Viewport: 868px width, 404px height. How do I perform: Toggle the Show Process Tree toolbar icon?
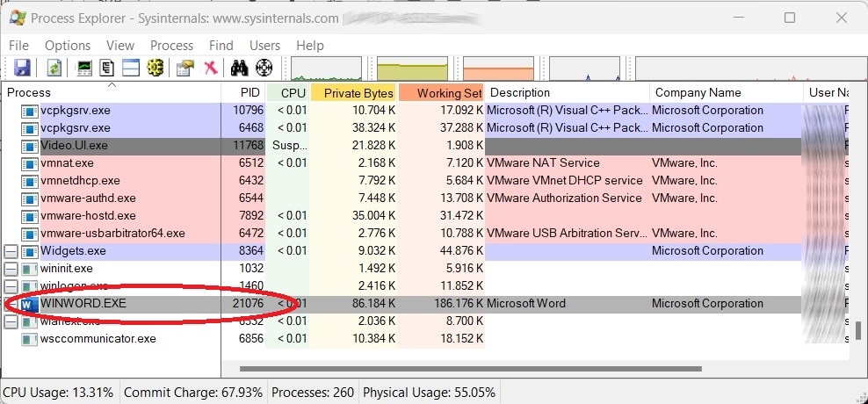point(107,69)
